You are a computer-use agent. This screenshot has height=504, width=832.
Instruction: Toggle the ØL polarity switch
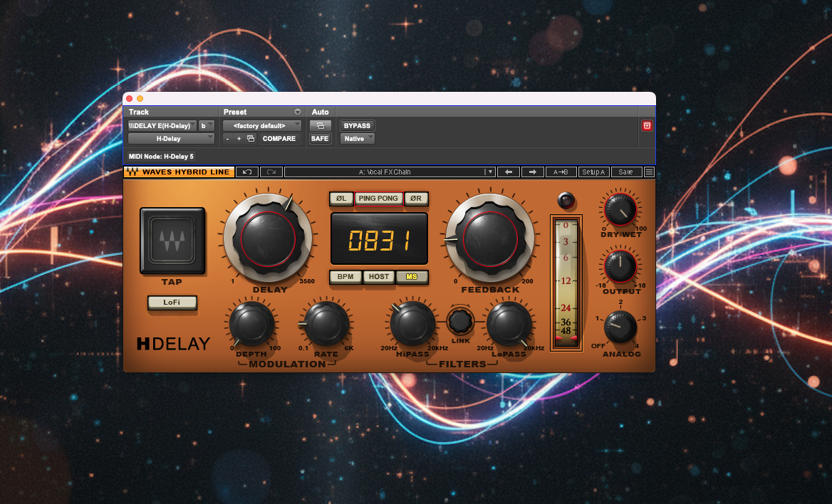(341, 199)
